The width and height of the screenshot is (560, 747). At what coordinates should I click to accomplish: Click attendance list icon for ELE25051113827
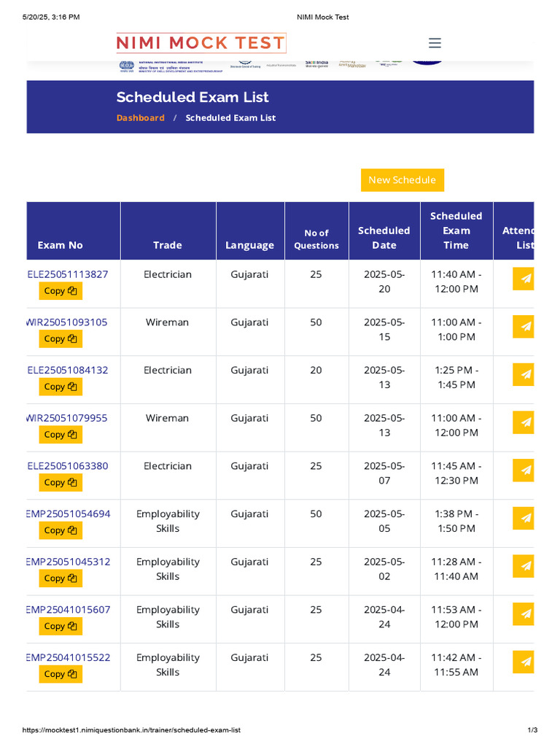click(524, 279)
